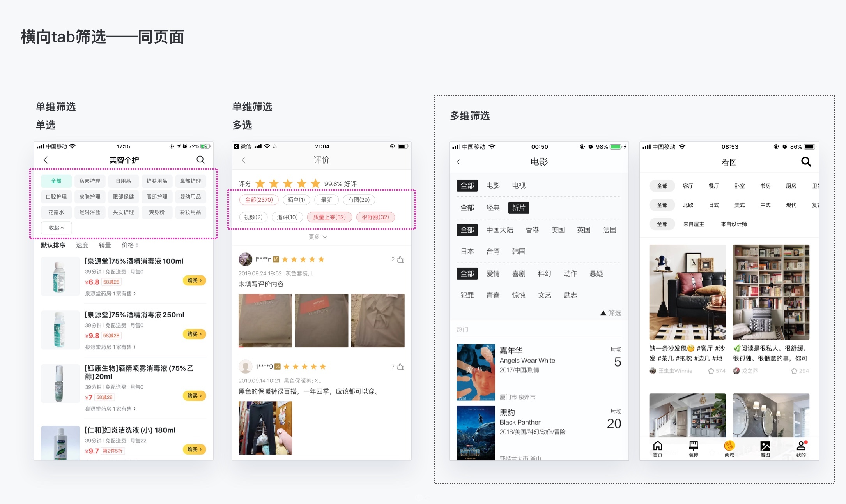Toggle the 有图(29) review filter tag

(x=359, y=200)
